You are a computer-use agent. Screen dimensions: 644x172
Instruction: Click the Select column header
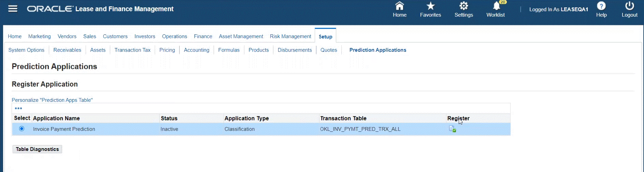click(x=22, y=118)
